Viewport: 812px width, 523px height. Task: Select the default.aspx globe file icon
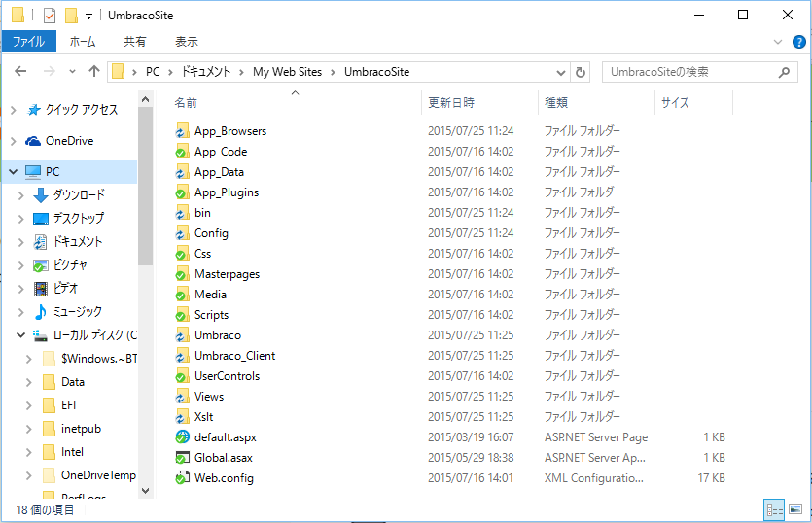click(182, 437)
